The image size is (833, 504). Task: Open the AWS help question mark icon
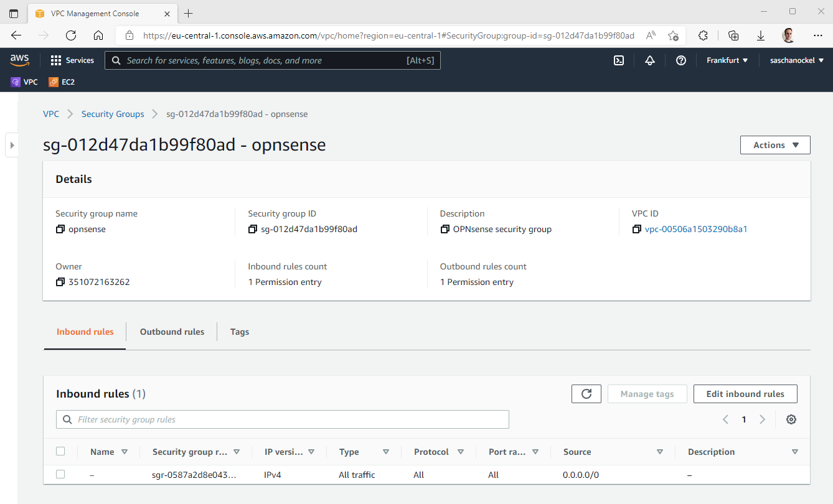point(681,60)
